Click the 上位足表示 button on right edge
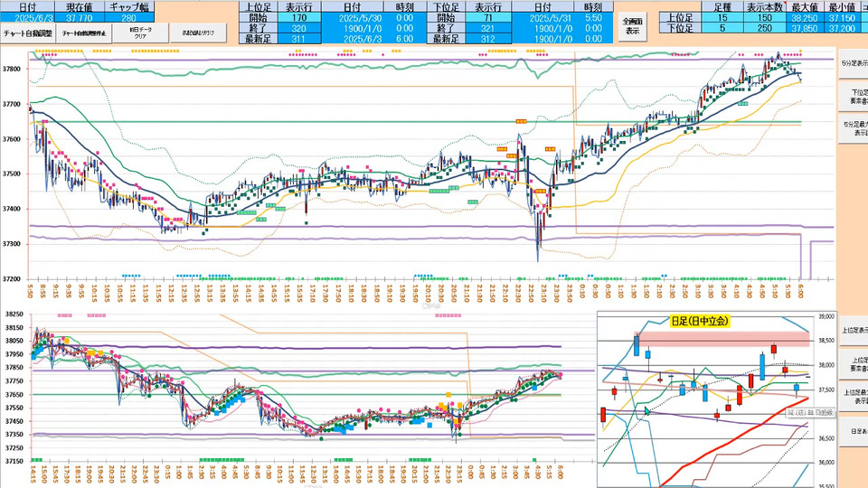 click(x=853, y=330)
